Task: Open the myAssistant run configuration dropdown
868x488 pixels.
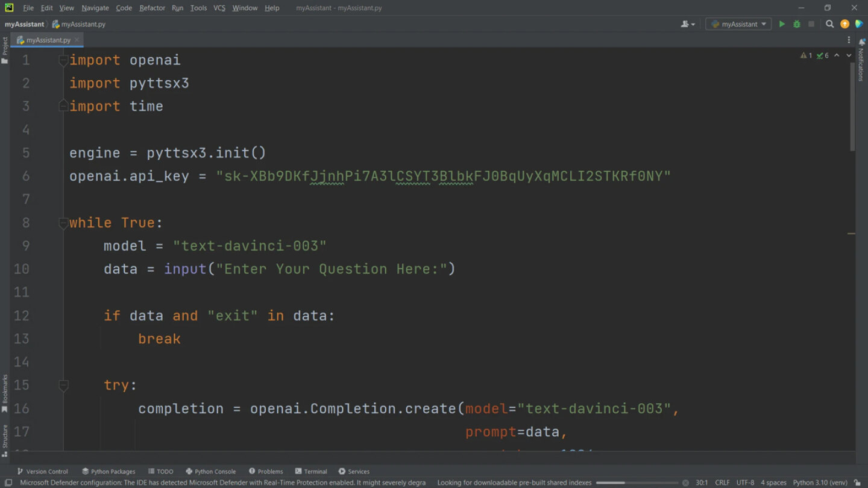Action: coord(738,24)
